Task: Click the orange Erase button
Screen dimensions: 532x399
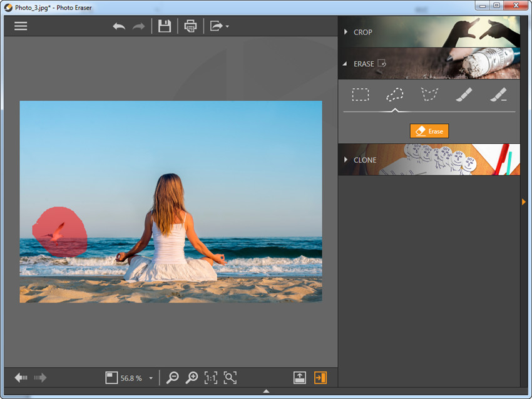Action: 429,131
